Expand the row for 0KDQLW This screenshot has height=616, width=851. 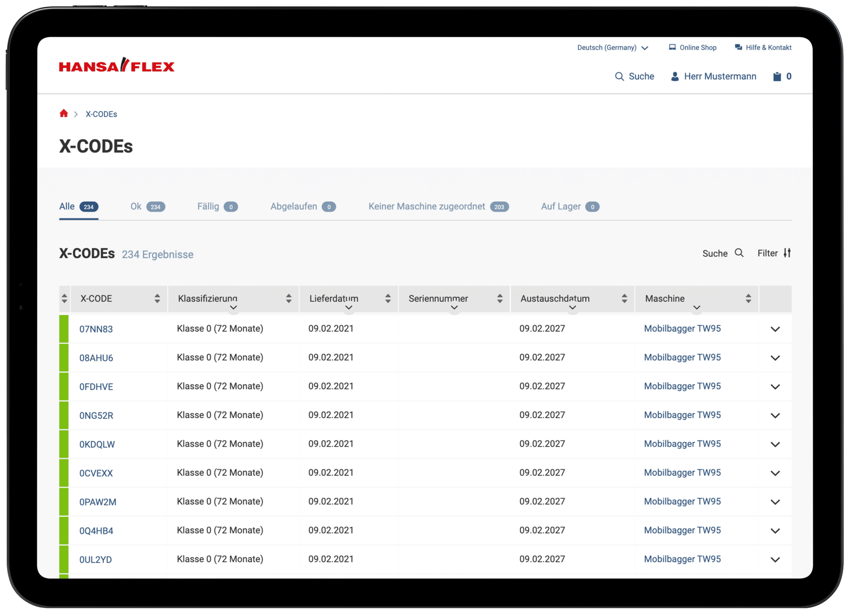(x=775, y=444)
